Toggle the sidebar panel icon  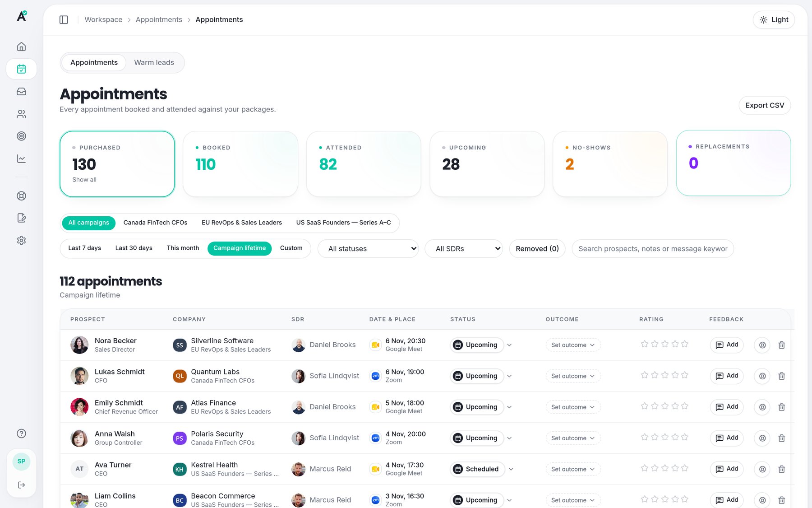64,20
